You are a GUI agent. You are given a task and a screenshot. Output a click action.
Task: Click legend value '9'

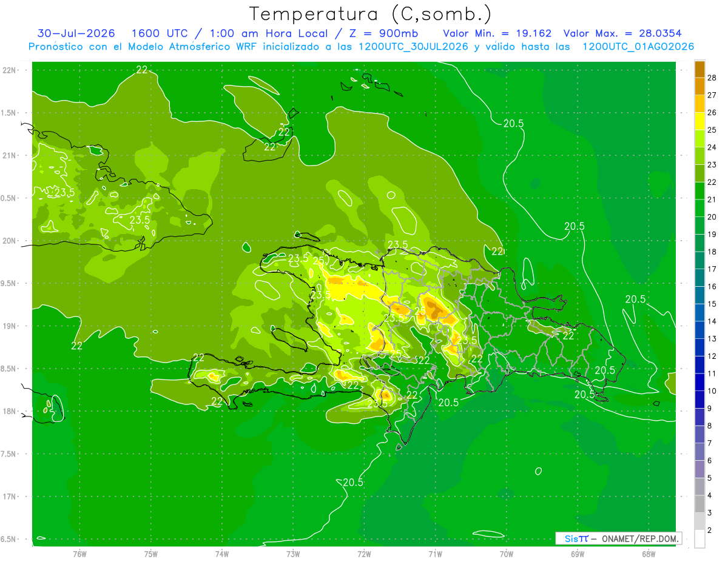click(710, 409)
